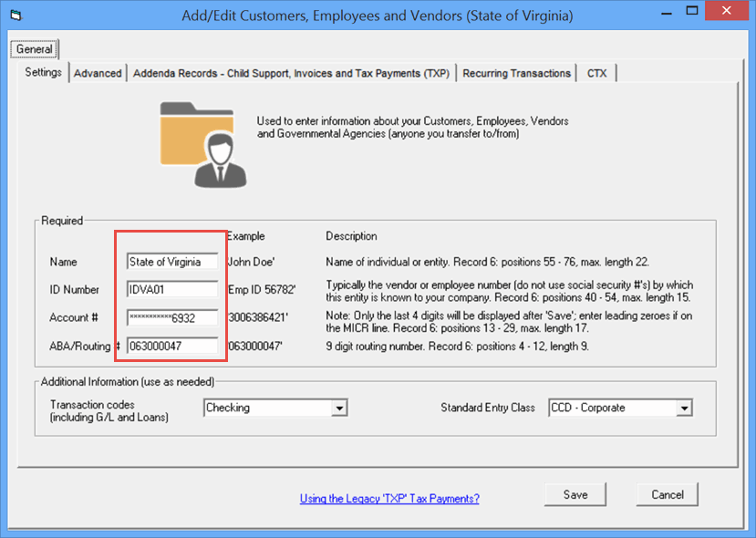756x538 pixels.
Task: Close the Add/Edit window
Action: (x=727, y=11)
